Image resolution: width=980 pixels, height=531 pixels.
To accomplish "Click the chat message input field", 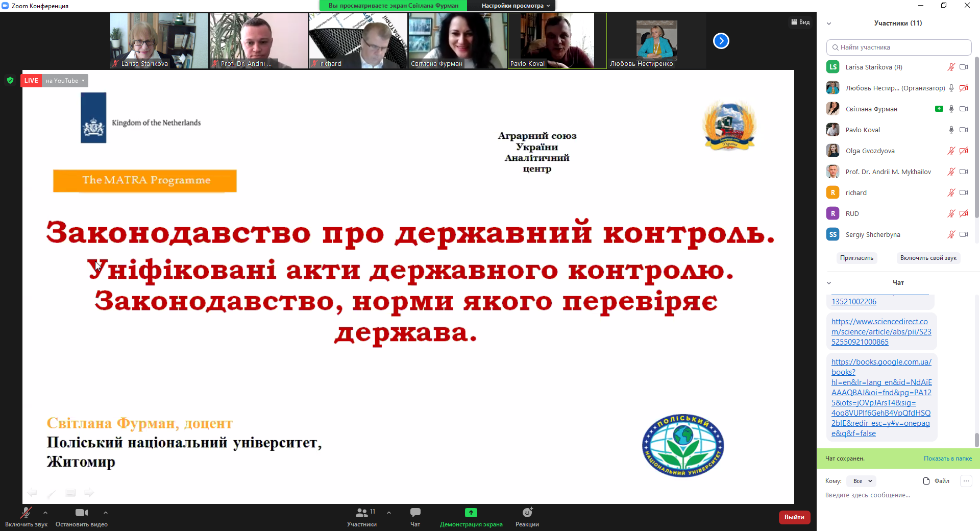I will [898, 495].
